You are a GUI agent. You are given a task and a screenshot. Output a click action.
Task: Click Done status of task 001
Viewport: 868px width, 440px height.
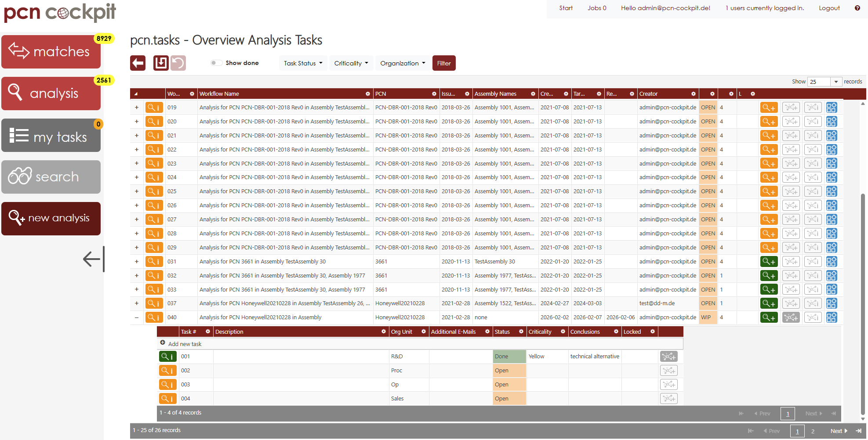click(x=509, y=357)
